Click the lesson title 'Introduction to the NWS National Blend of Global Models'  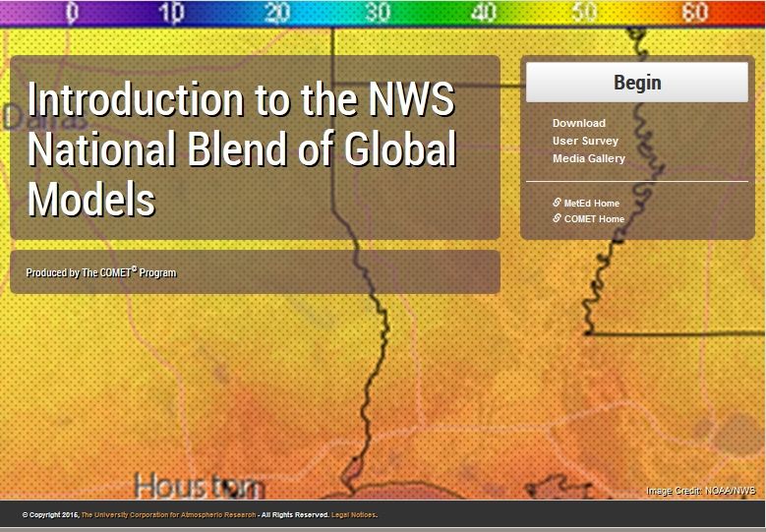(242, 148)
